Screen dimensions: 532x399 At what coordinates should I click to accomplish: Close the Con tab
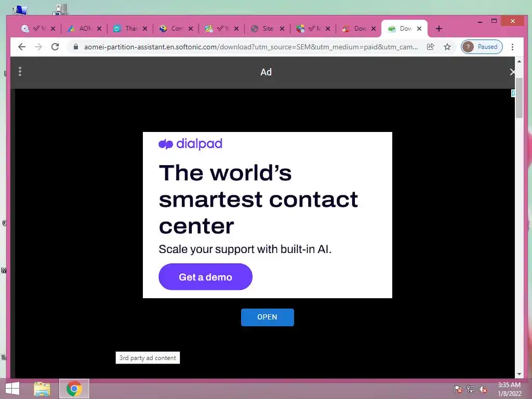[x=191, y=29]
